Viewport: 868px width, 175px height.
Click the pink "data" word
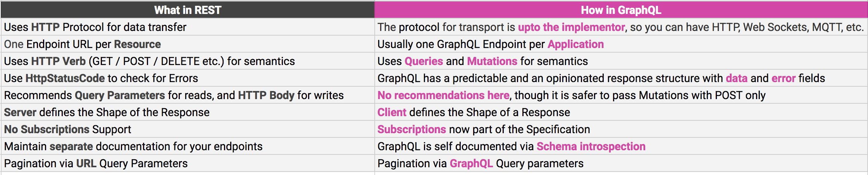(x=736, y=78)
